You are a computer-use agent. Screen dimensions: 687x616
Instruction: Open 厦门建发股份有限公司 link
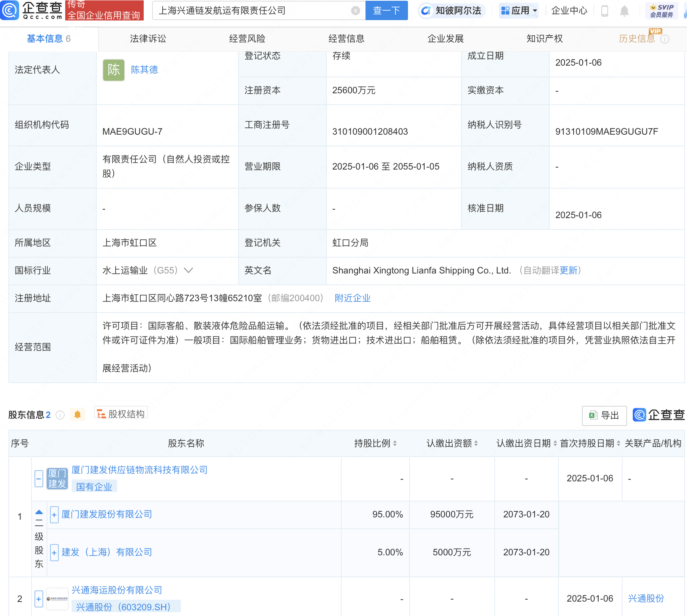coord(107,514)
